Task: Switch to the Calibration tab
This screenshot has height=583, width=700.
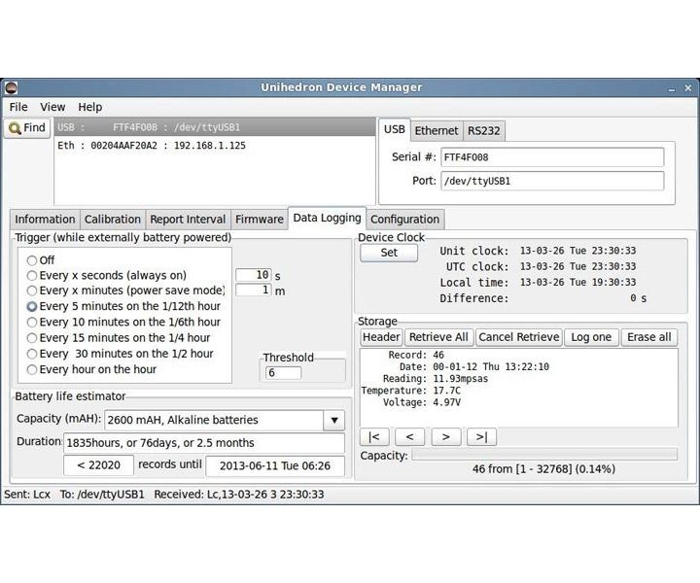Action: [x=112, y=219]
